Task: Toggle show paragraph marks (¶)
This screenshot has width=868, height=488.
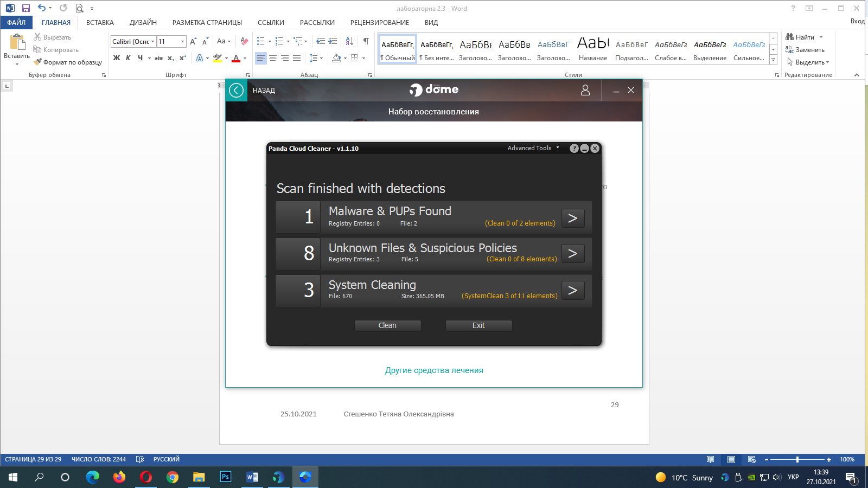Action: point(366,41)
